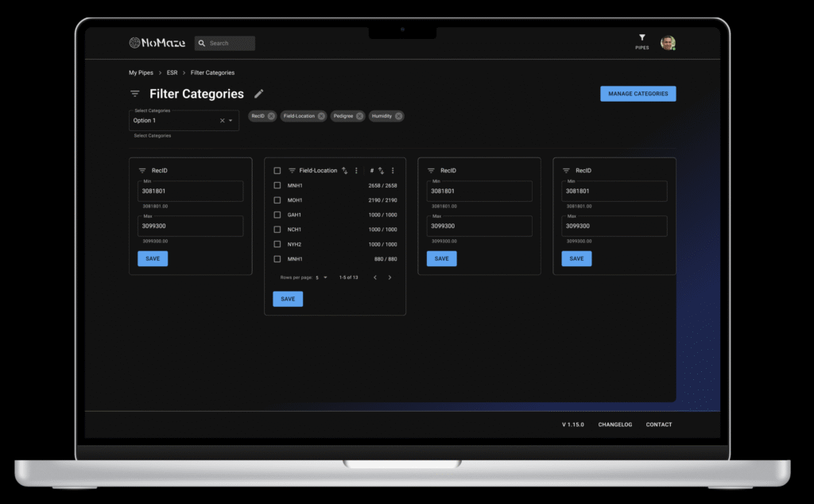Check the MOH1 row checkbox
This screenshot has height=504, width=814.
coord(277,200)
